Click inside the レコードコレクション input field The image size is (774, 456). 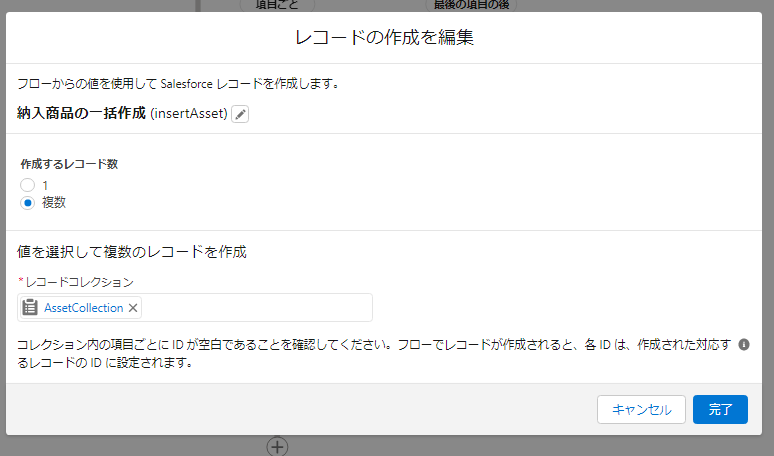click(x=195, y=307)
